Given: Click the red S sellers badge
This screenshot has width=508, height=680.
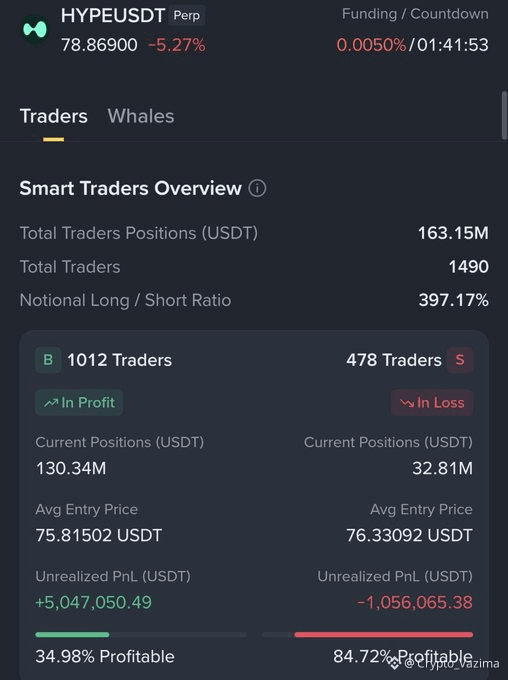Looking at the screenshot, I should tap(460, 360).
